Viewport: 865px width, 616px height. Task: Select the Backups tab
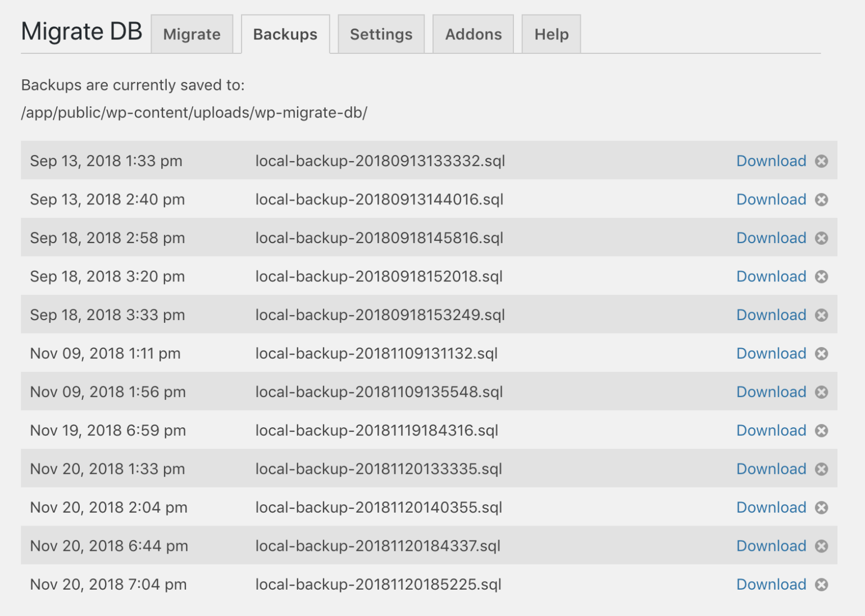pos(285,34)
